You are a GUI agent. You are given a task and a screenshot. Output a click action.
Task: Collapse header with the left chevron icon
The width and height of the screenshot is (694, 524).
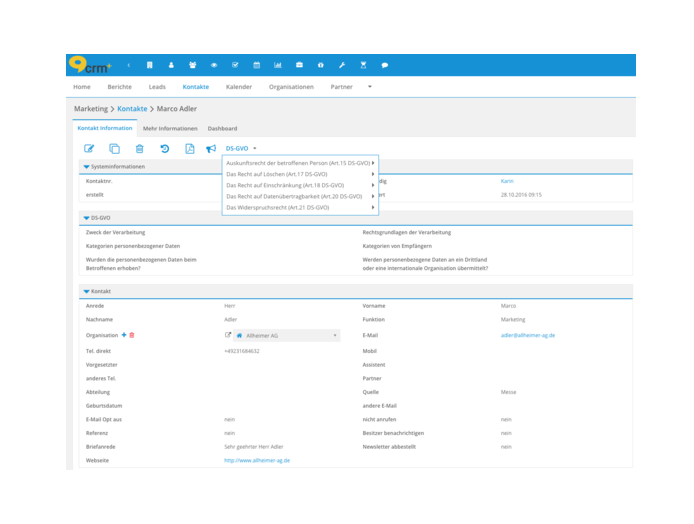coord(129,65)
